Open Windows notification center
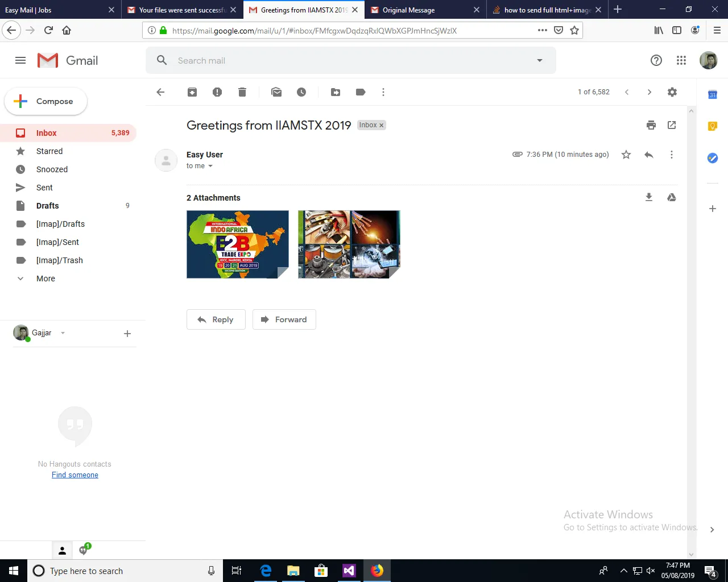Image resolution: width=728 pixels, height=582 pixels. click(710, 571)
